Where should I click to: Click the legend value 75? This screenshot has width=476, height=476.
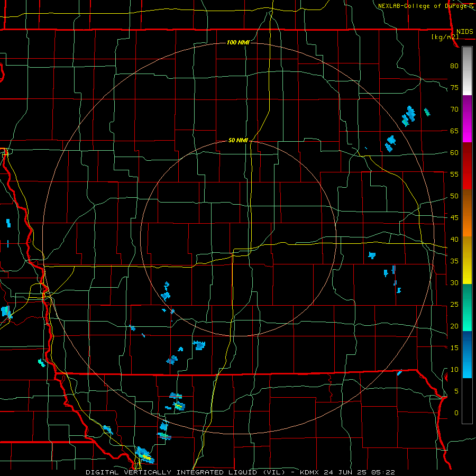pos(454,87)
